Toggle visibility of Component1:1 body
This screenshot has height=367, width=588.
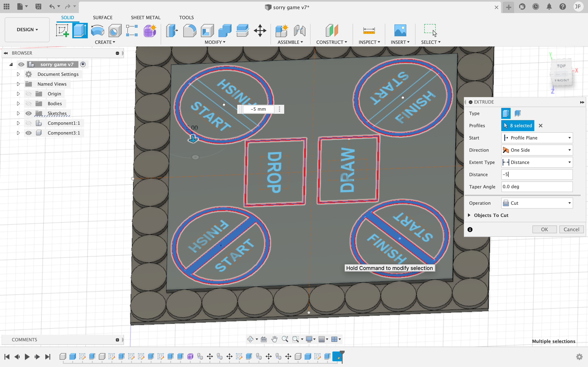point(28,123)
